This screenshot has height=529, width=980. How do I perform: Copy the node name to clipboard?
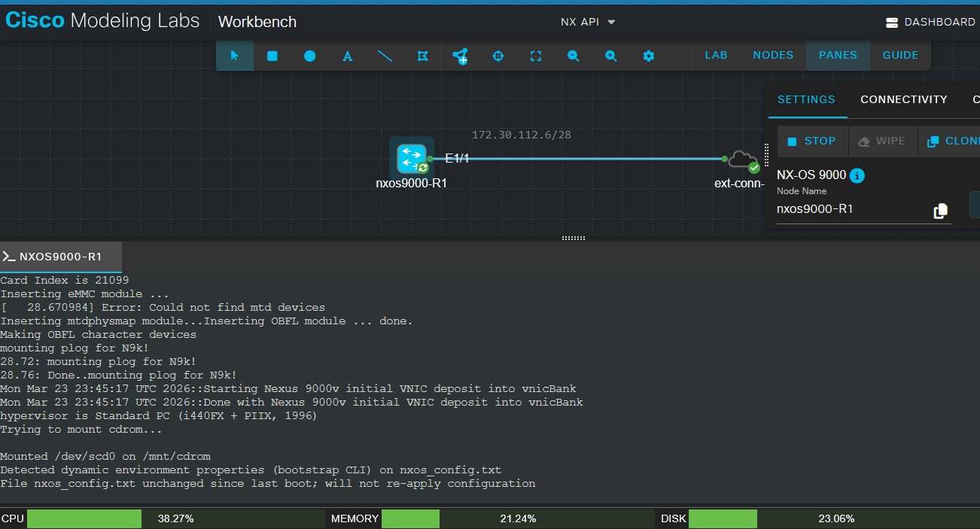click(940, 211)
